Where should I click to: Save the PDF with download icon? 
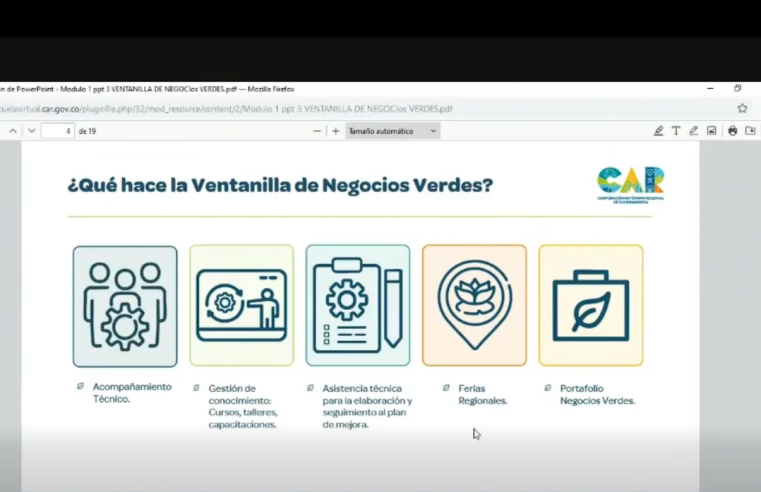point(750,131)
